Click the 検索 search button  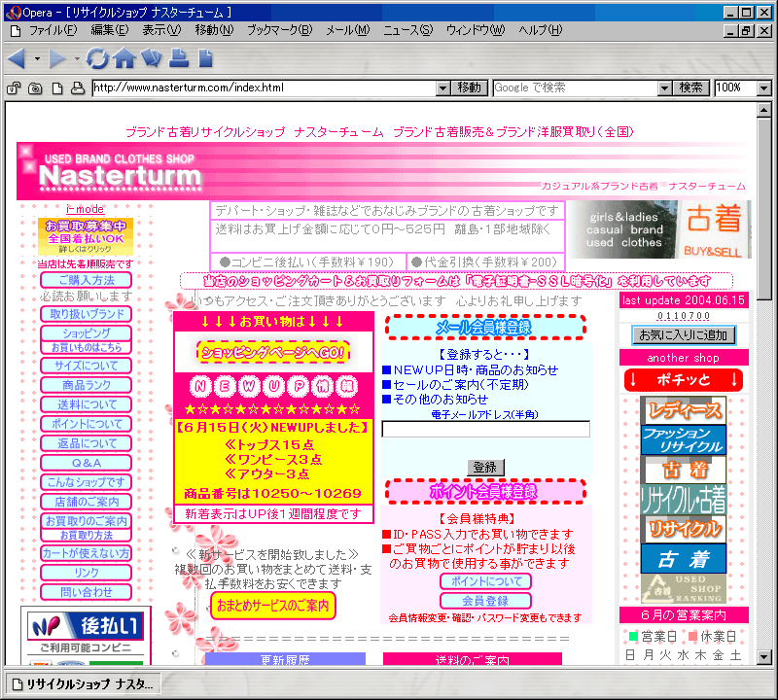[x=691, y=88]
